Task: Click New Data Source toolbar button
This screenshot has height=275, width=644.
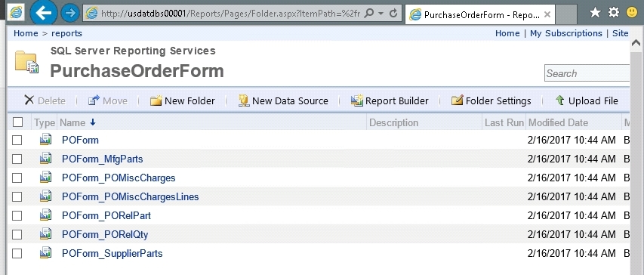Action: (x=283, y=100)
